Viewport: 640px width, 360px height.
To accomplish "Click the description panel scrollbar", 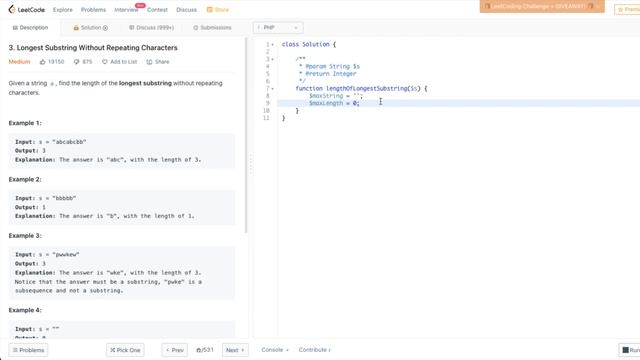I will pos(246,135).
